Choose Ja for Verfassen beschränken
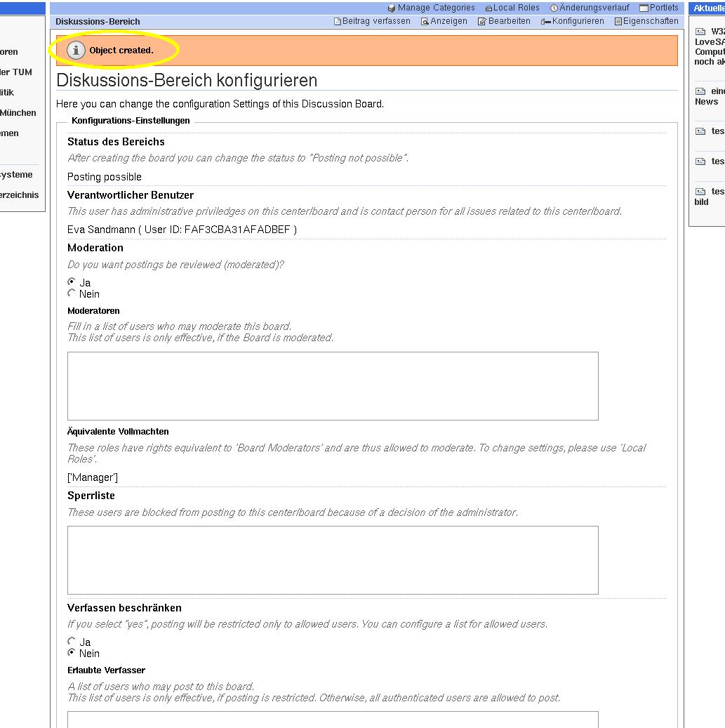 click(x=72, y=642)
